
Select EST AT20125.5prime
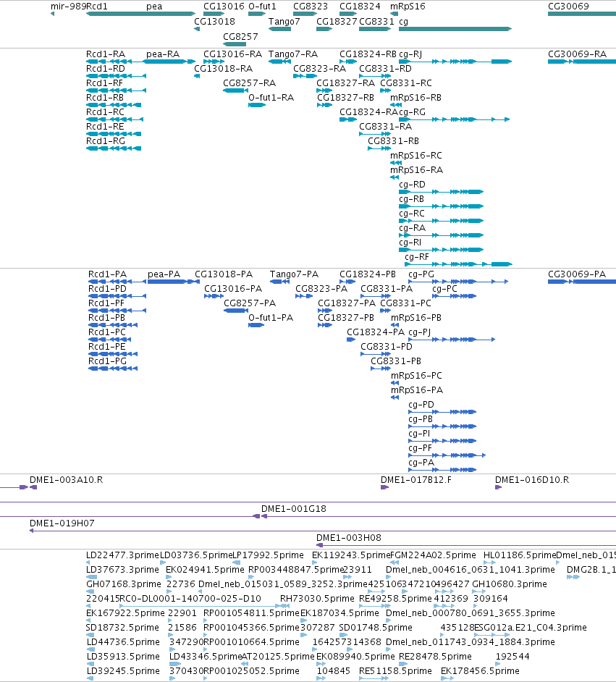(x=278, y=657)
